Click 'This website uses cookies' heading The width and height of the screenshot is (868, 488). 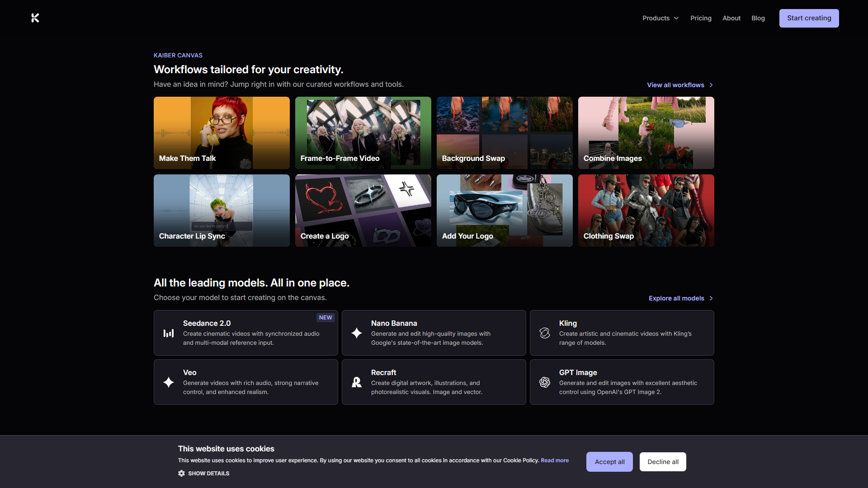point(226,449)
